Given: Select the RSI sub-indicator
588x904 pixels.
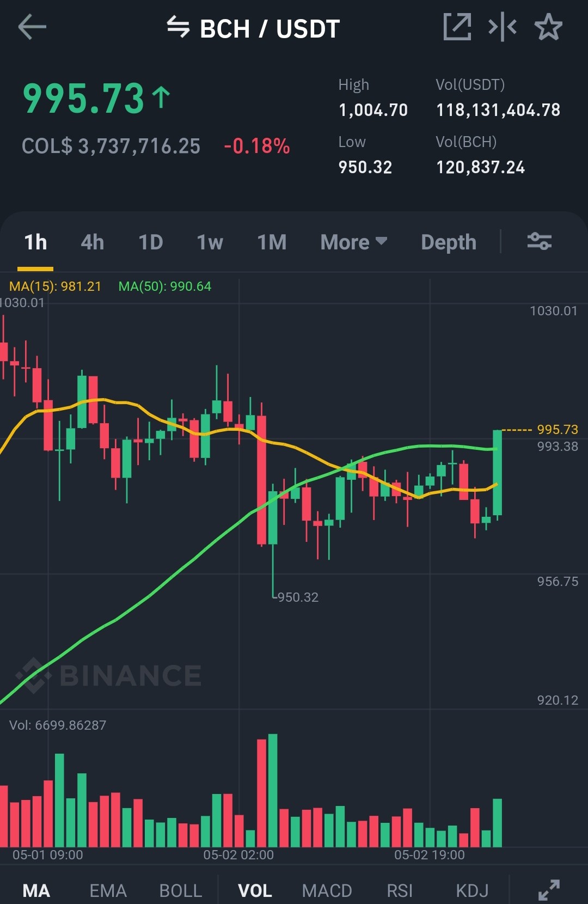Looking at the screenshot, I should (x=400, y=890).
